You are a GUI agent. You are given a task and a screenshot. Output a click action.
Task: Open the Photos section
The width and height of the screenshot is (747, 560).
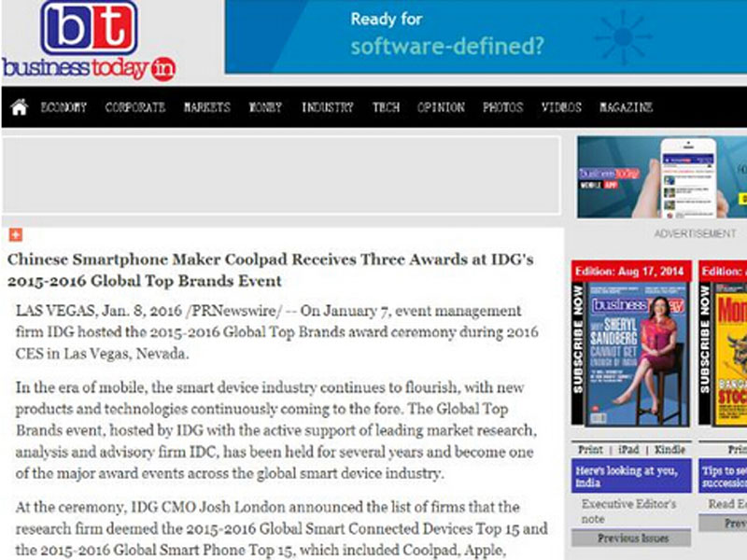[x=502, y=107]
